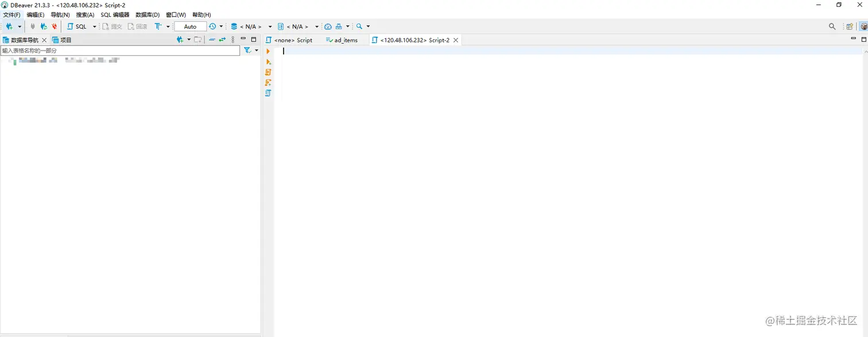Screen dimensions: 868x337
Task: Click the new database connection plug icon
Action: (x=9, y=26)
